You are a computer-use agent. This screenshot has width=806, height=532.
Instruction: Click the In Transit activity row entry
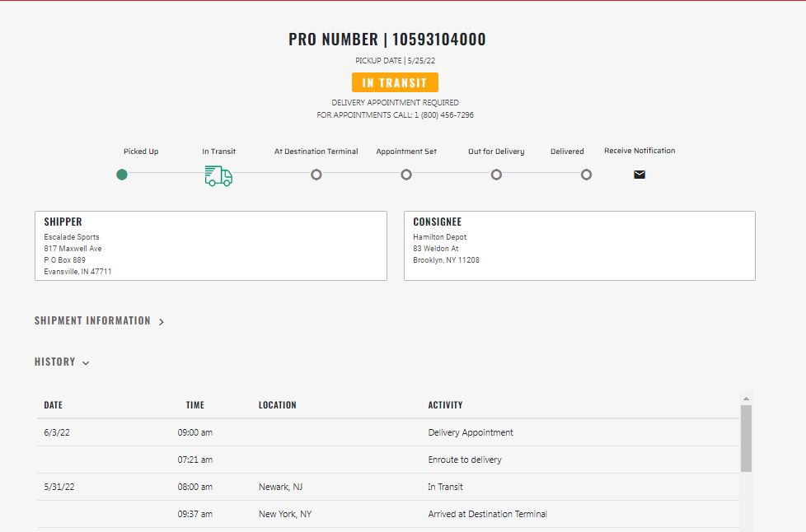tap(445, 487)
